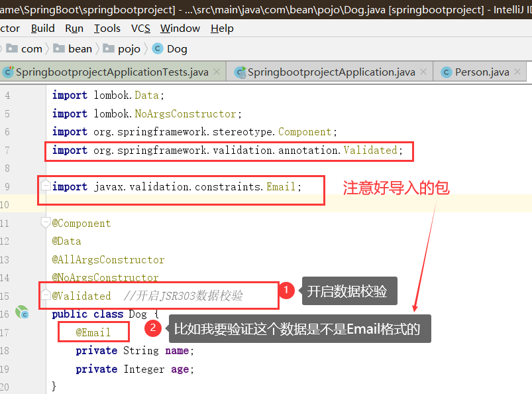The height and width of the screenshot is (394, 532).
Task: Click the @Email annotation on name field
Action: [93, 332]
